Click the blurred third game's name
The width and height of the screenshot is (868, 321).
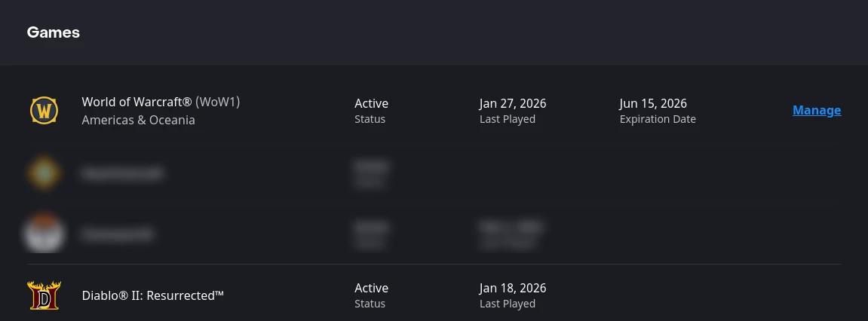(118, 234)
